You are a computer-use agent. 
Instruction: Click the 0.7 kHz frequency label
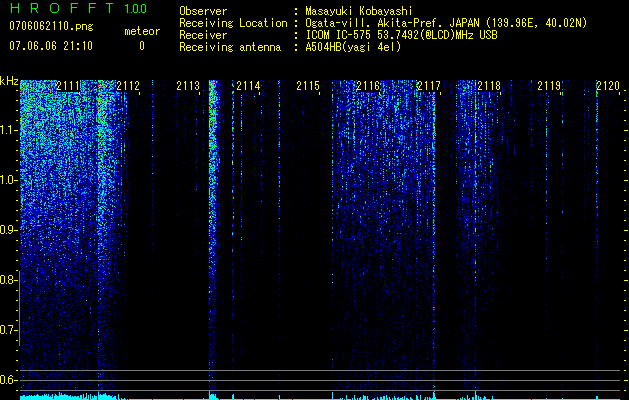(x=7, y=330)
